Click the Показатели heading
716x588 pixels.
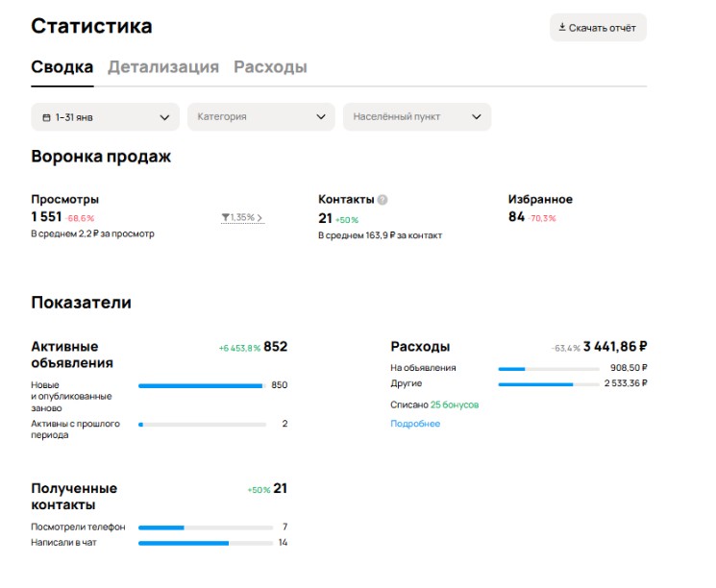click(x=82, y=303)
